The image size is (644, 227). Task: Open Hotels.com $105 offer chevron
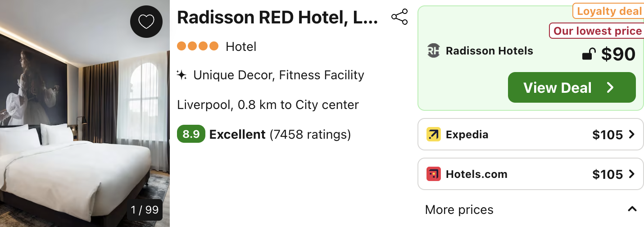click(631, 174)
